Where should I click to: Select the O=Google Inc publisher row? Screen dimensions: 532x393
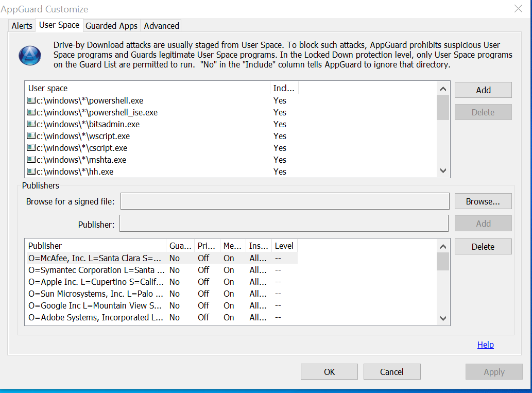[x=162, y=305]
